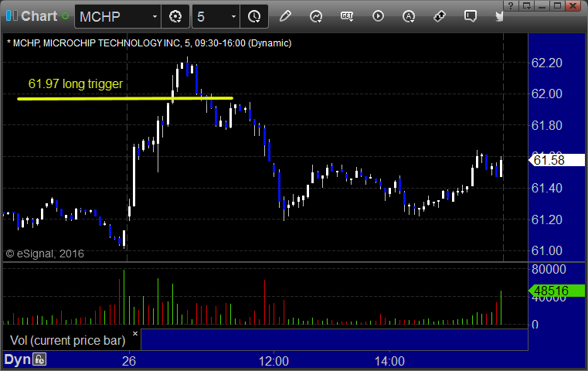Select the 61.97 long trigger annotation
Screen dimensions: 588x371
click(x=76, y=83)
